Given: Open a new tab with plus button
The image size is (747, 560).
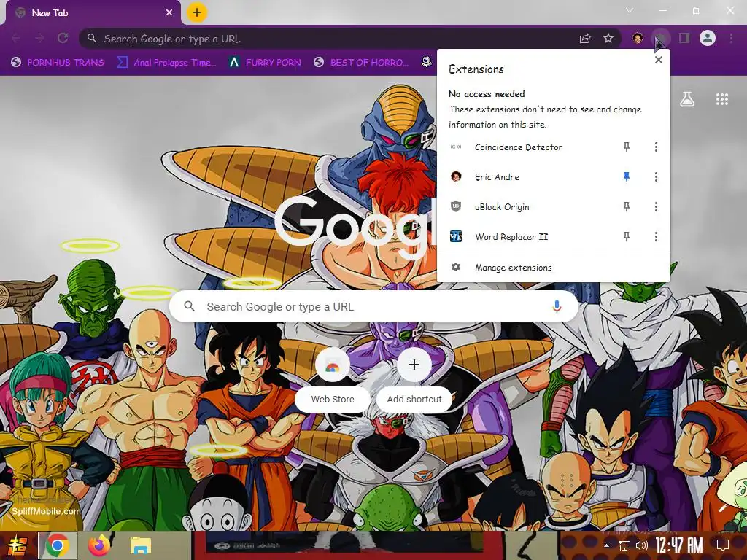Looking at the screenshot, I should (197, 12).
